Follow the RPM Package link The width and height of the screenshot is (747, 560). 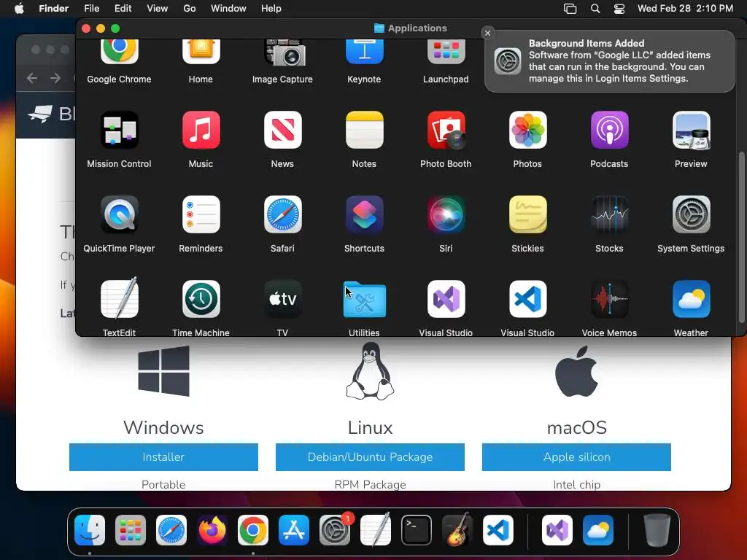(370, 484)
